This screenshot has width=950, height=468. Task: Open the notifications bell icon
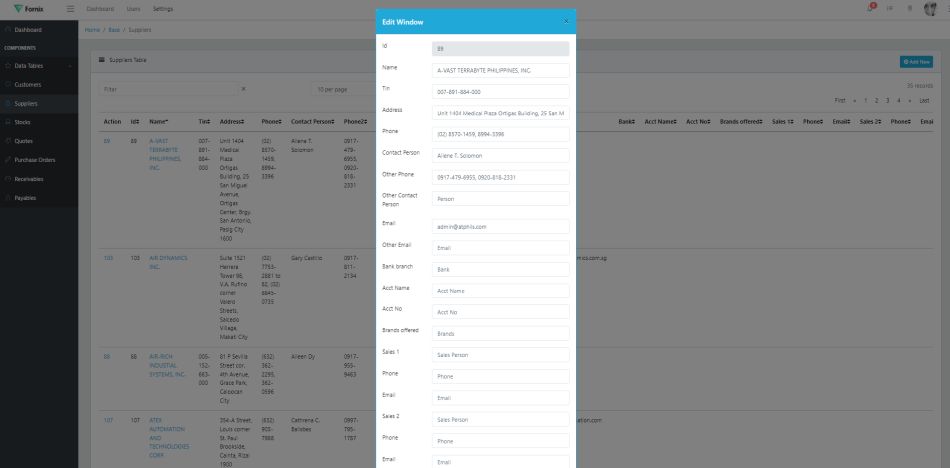click(x=870, y=8)
